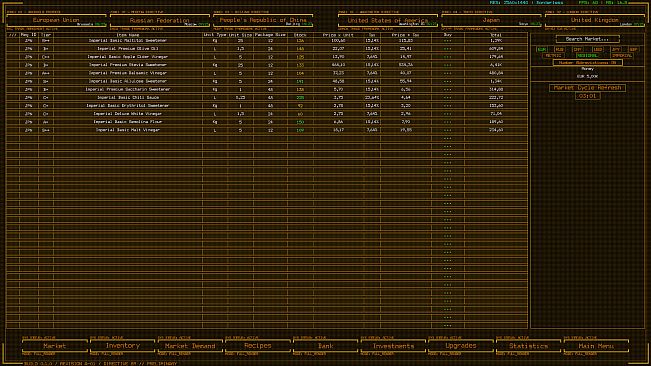This screenshot has width=651, height=366.
Task: Click Buy field for Balsamic Vinegar
Action: click(448, 73)
